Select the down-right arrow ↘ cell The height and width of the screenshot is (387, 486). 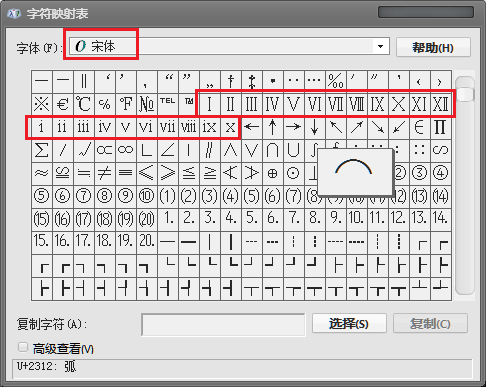point(378,127)
